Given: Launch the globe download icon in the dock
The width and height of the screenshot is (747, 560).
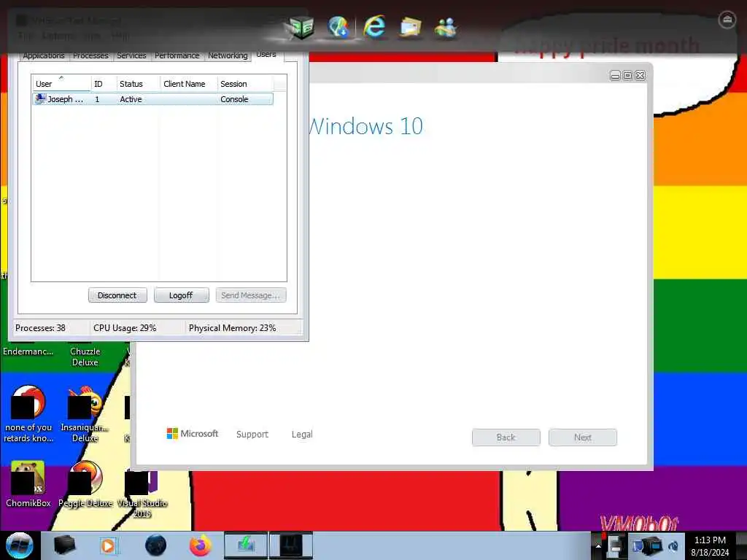Looking at the screenshot, I should click(x=338, y=27).
